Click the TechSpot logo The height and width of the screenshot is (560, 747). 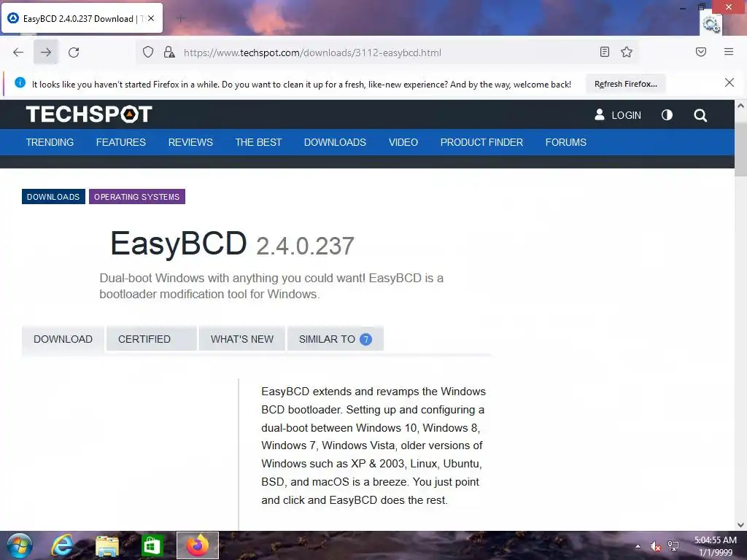pyautogui.click(x=89, y=114)
